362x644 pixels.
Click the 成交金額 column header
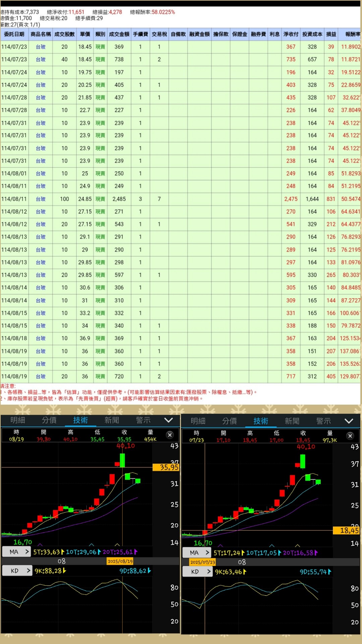point(119,34)
